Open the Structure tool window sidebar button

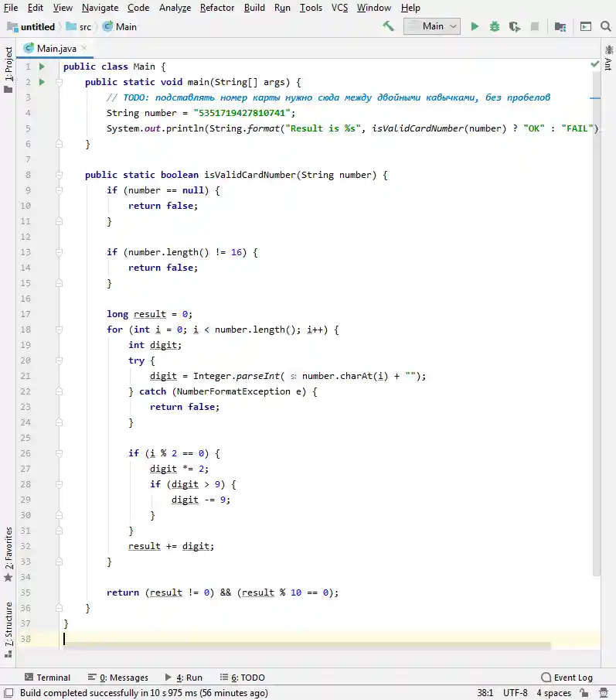(9, 629)
